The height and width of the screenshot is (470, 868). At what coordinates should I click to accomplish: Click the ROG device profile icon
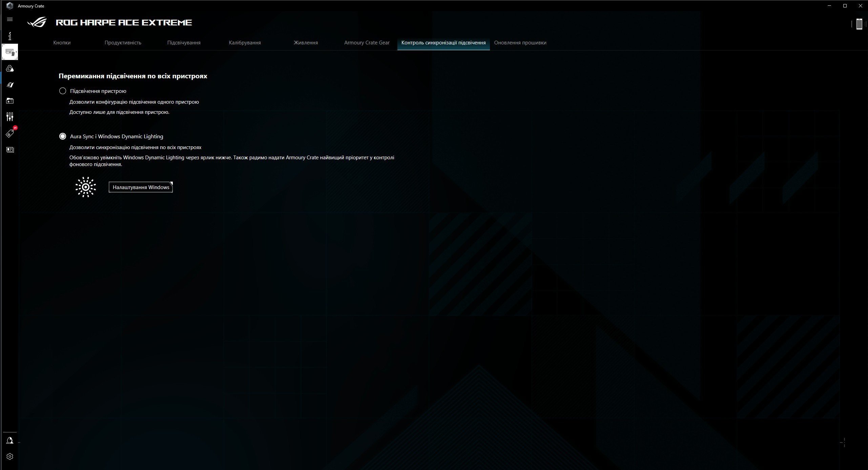pos(10,53)
